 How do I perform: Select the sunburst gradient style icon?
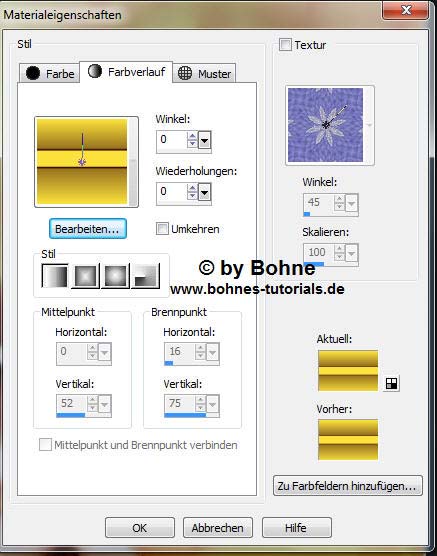[x=116, y=276]
